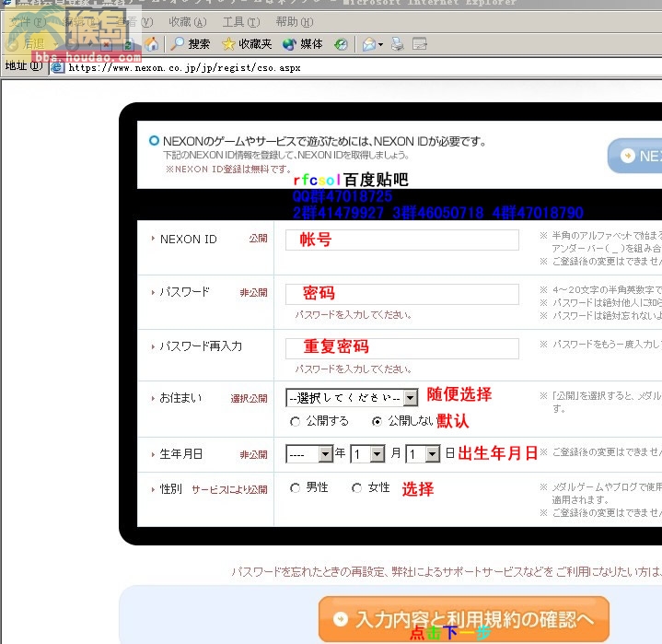
Task: Open the 文件(F) File menu
Action: [x=28, y=22]
